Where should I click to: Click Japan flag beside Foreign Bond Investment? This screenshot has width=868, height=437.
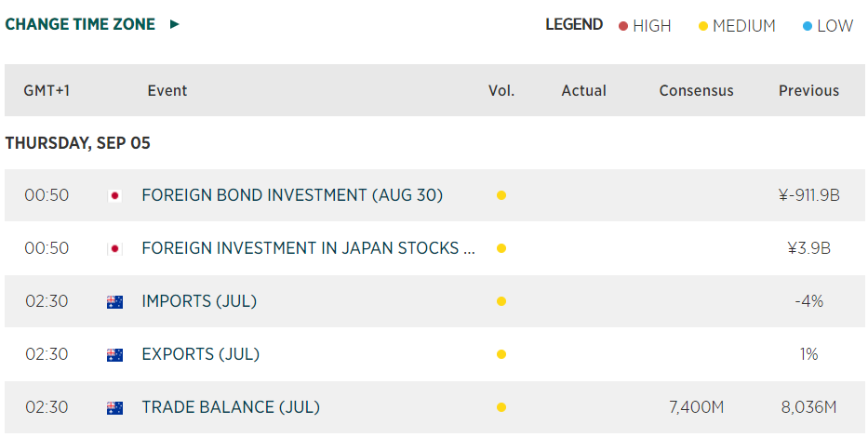[x=114, y=195]
